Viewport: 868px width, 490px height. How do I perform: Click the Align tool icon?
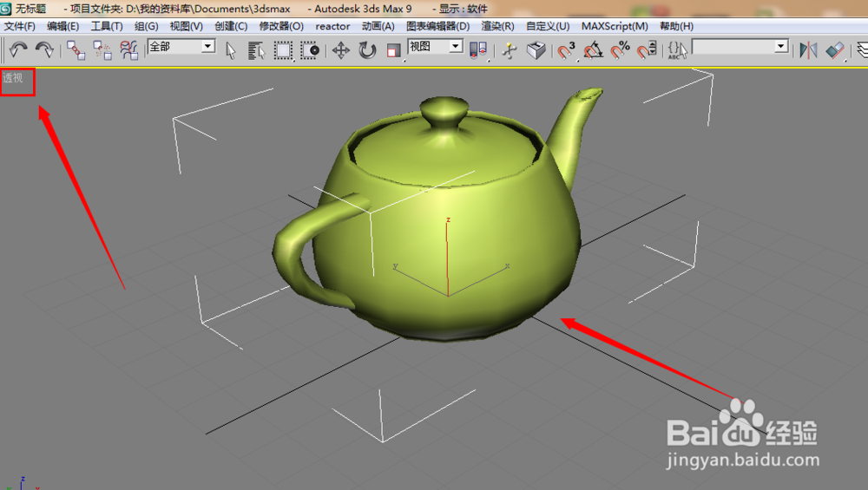[835, 50]
